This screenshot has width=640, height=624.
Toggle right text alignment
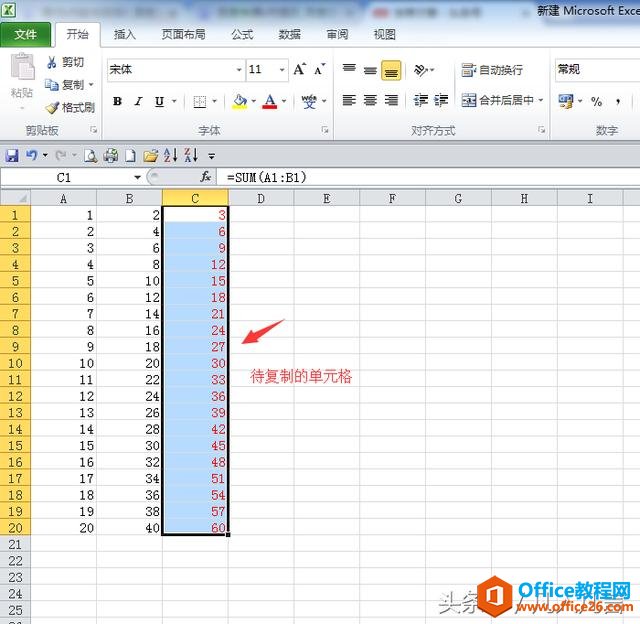coord(391,100)
